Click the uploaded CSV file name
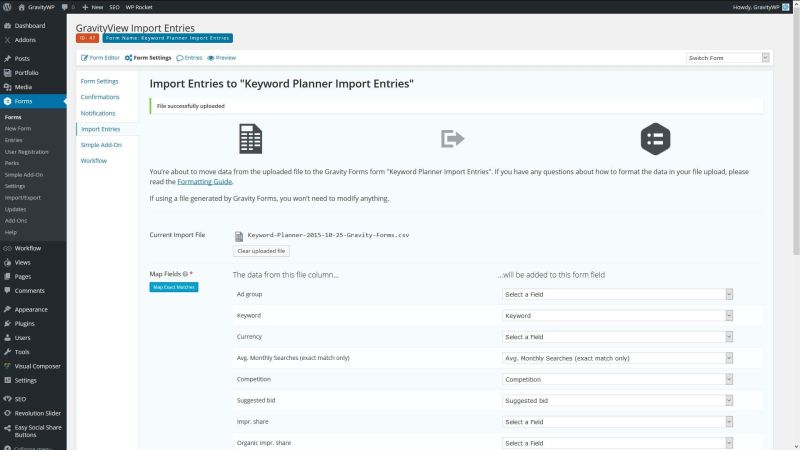800x450 pixels. (328, 235)
